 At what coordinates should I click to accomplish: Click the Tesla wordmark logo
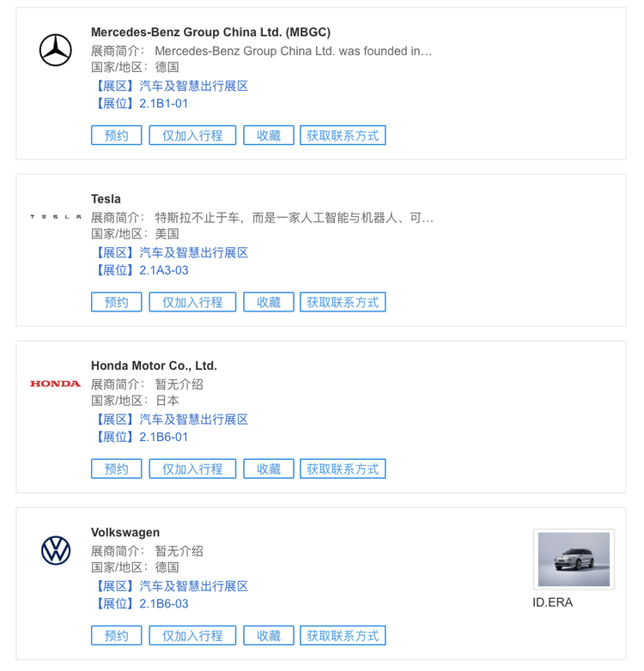56,217
